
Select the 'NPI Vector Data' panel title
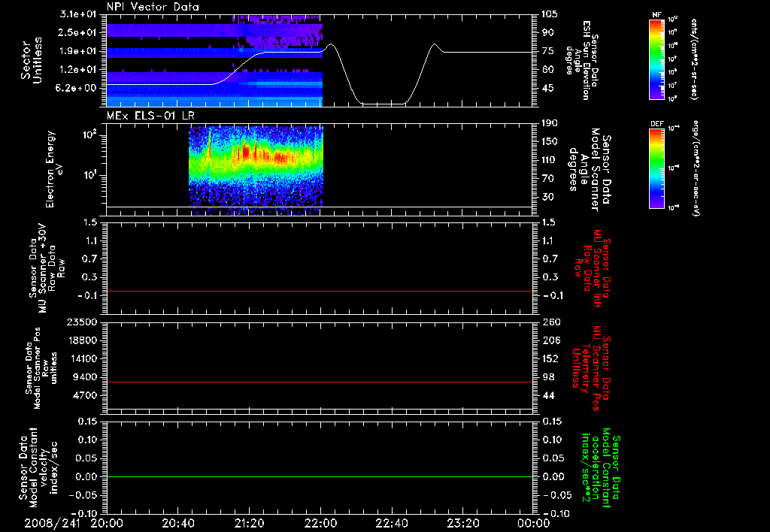153,7
